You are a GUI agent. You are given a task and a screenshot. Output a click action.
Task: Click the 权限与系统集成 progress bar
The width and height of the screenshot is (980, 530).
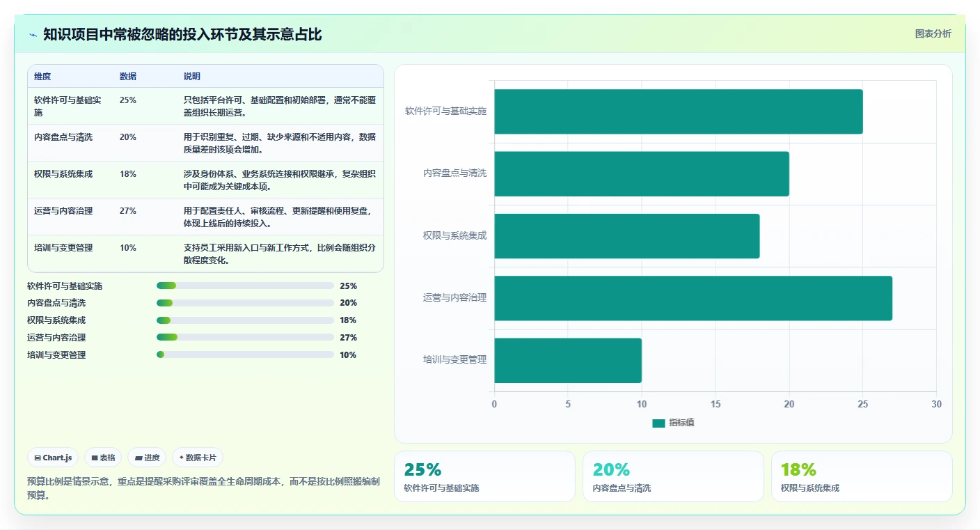point(246,320)
